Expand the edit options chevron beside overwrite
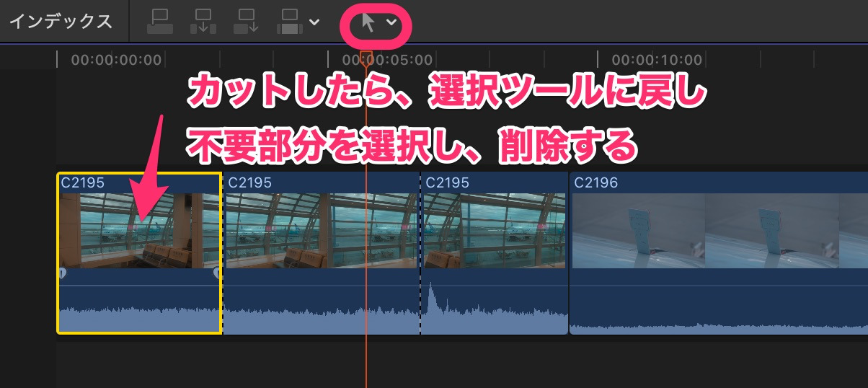 point(314,22)
